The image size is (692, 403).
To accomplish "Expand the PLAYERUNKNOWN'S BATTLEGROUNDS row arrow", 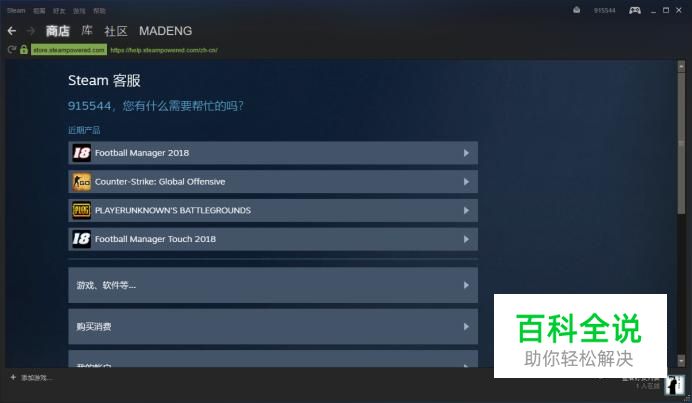I will pyautogui.click(x=466, y=210).
